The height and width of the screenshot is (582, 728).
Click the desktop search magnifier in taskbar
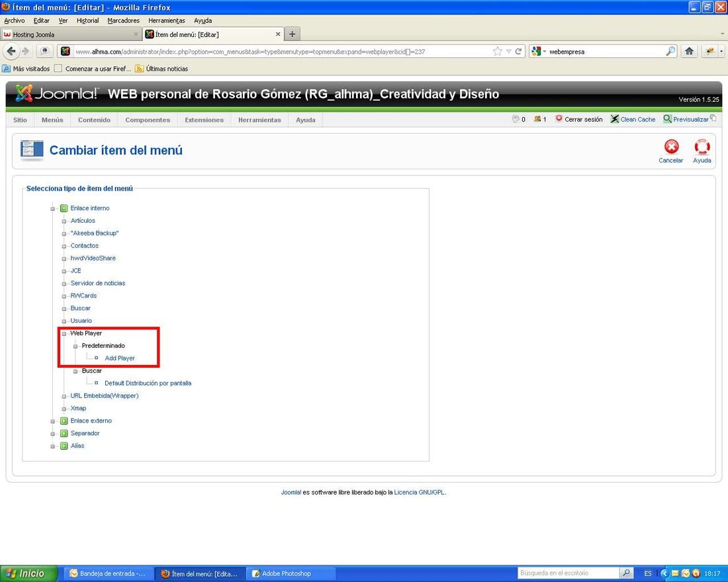626,573
